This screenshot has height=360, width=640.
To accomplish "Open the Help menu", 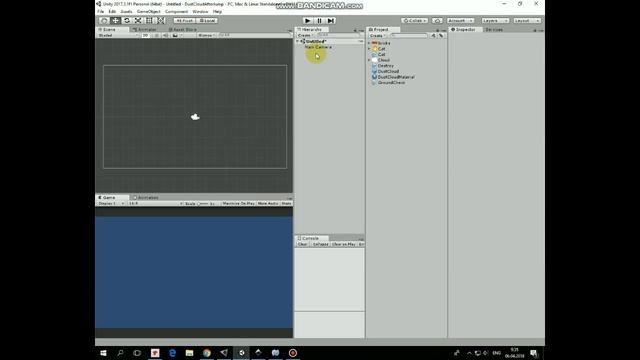I will point(217,11).
